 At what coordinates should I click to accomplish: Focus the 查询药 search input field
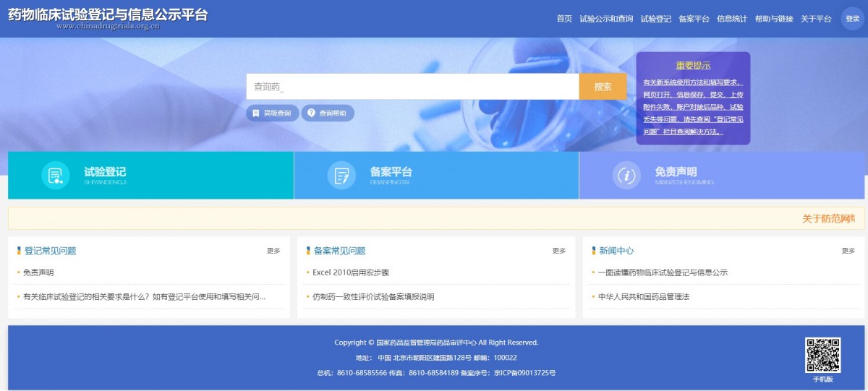coord(412,87)
